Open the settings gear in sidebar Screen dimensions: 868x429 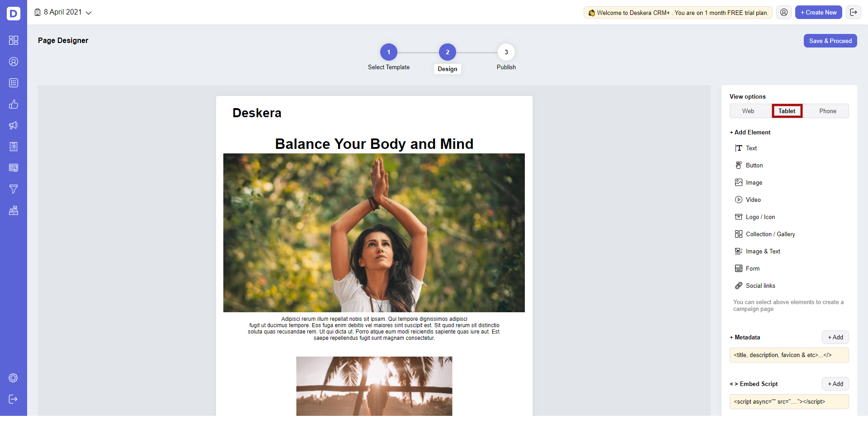point(14,378)
